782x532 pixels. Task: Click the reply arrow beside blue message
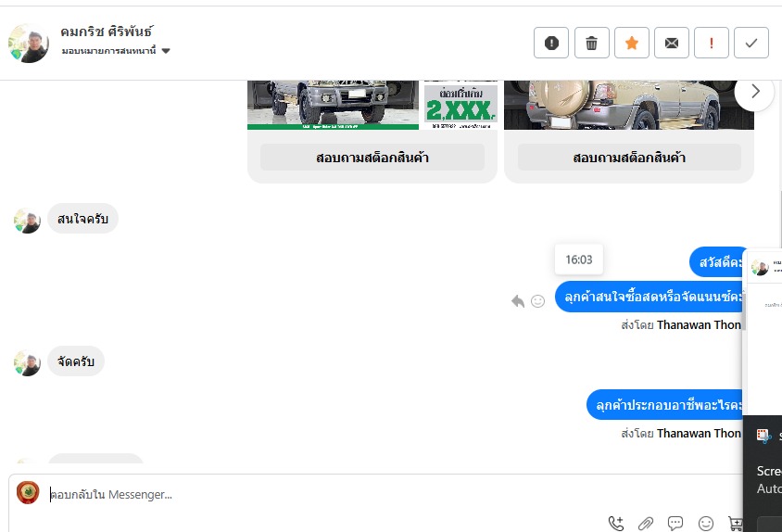point(518,301)
